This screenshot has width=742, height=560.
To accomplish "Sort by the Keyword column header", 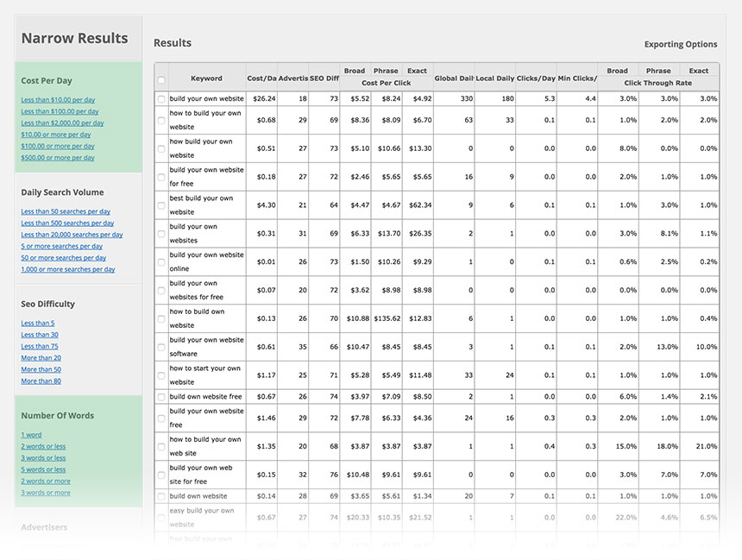I will click(206, 79).
